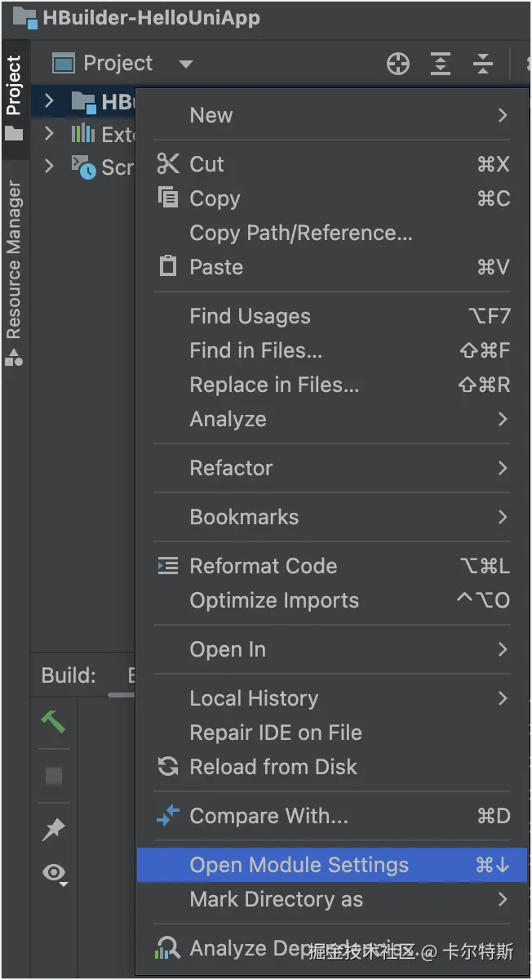
Task: Click Compare With… menu item
Action: click(269, 816)
